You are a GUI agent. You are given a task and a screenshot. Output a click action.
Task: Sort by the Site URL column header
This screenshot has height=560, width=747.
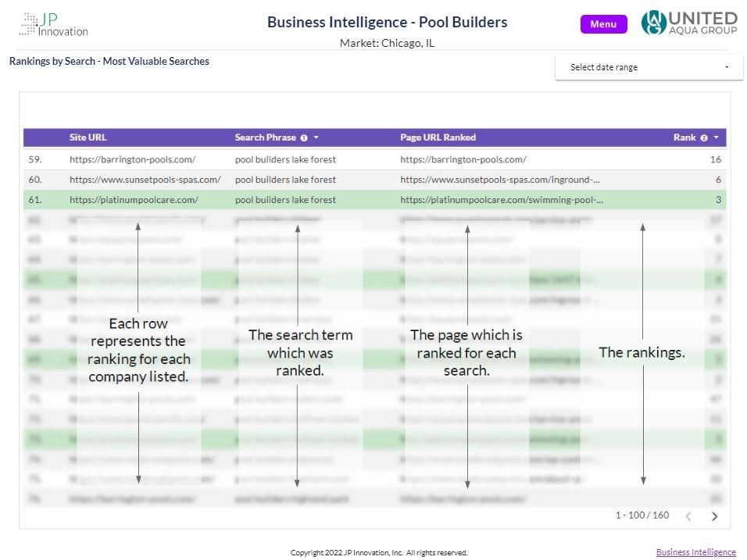pos(88,137)
